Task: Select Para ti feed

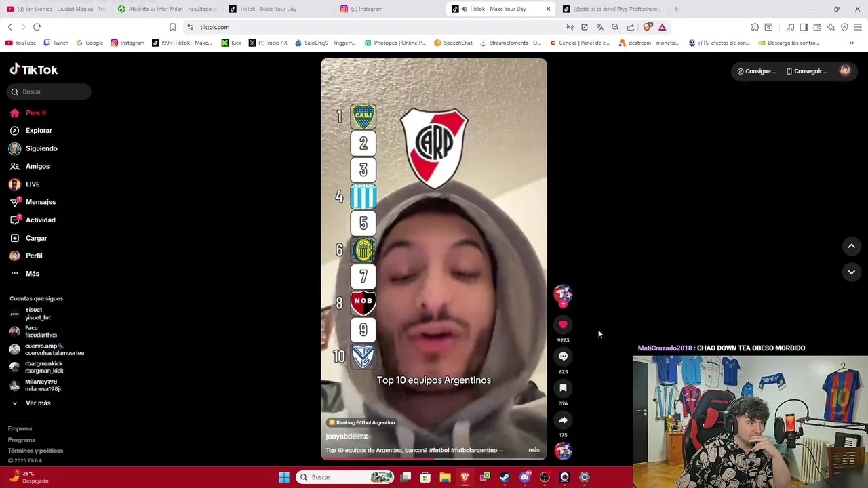Action: coord(28,113)
